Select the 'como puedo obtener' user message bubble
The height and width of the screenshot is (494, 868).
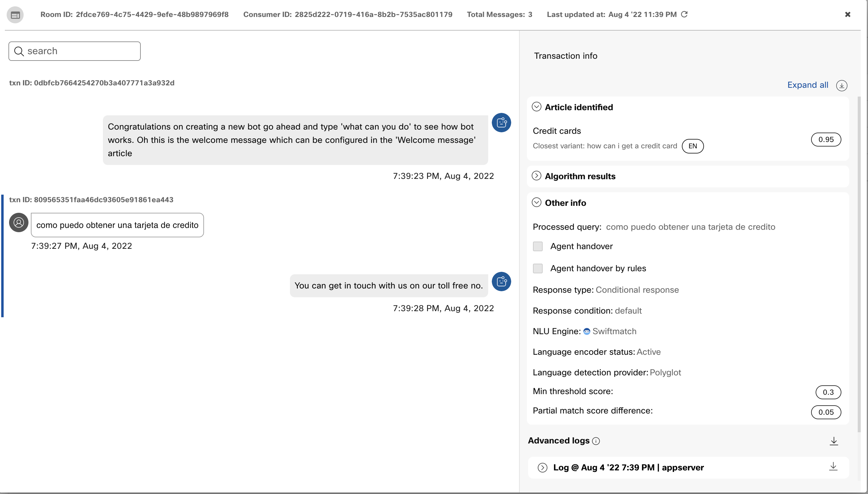pyautogui.click(x=117, y=225)
